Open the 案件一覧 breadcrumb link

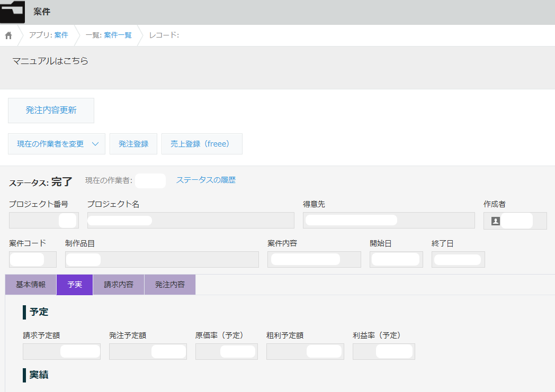(x=118, y=35)
